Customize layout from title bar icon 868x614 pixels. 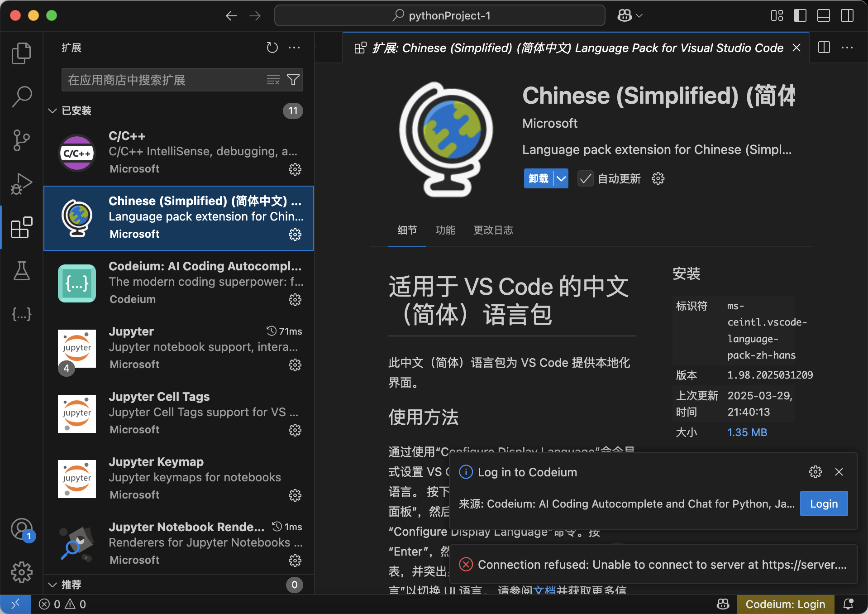point(777,16)
